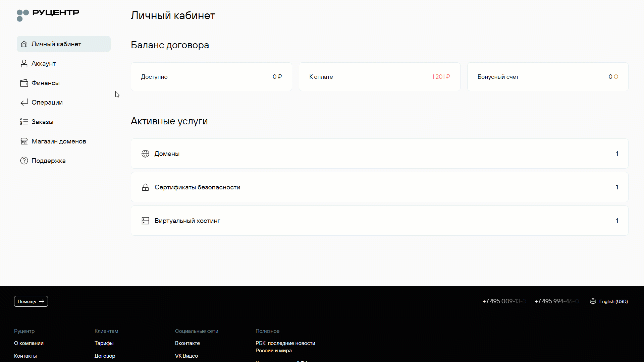
Task: Open Финансы via the wallet icon
Action: tap(24, 83)
